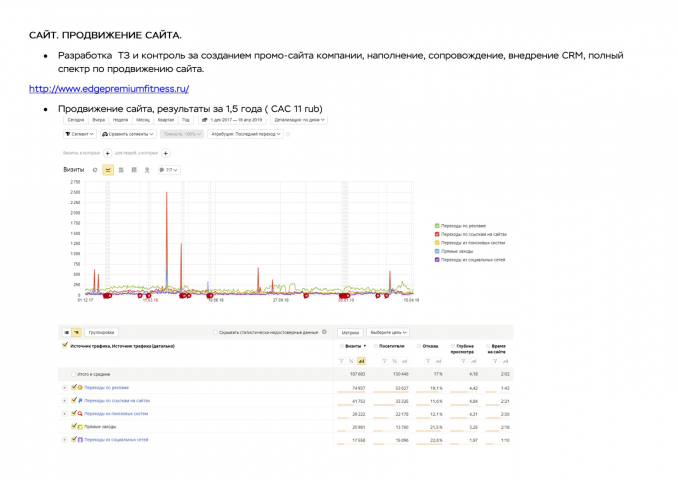Select the map view icon beside chart types
678x480 pixels.
[x=147, y=170]
